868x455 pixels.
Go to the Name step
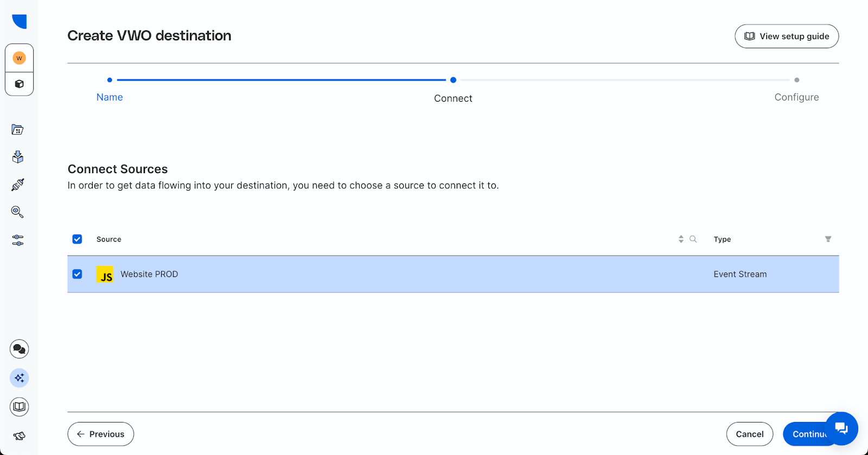pyautogui.click(x=110, y=97)
